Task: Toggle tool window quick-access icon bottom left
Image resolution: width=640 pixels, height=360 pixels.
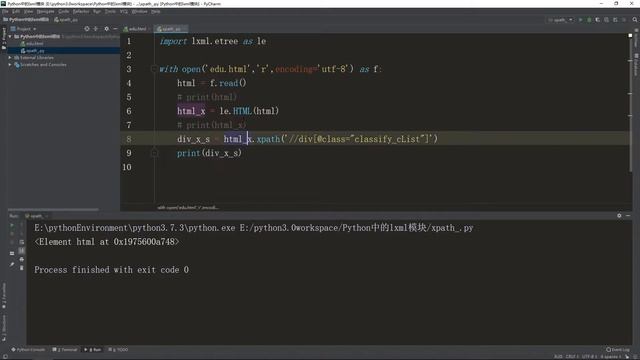Action: pyautogui.click(x=5, y=357)
